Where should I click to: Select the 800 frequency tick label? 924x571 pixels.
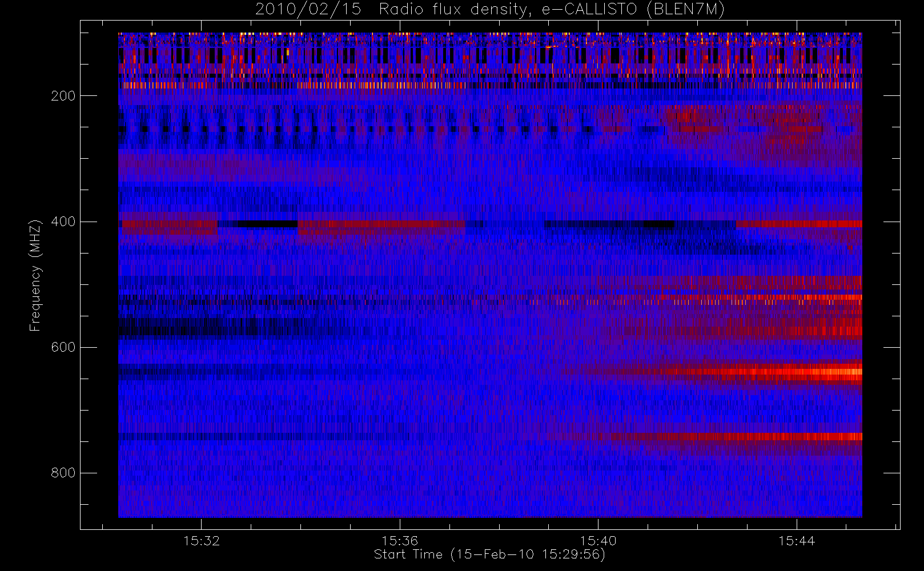(x=63, y=473)
